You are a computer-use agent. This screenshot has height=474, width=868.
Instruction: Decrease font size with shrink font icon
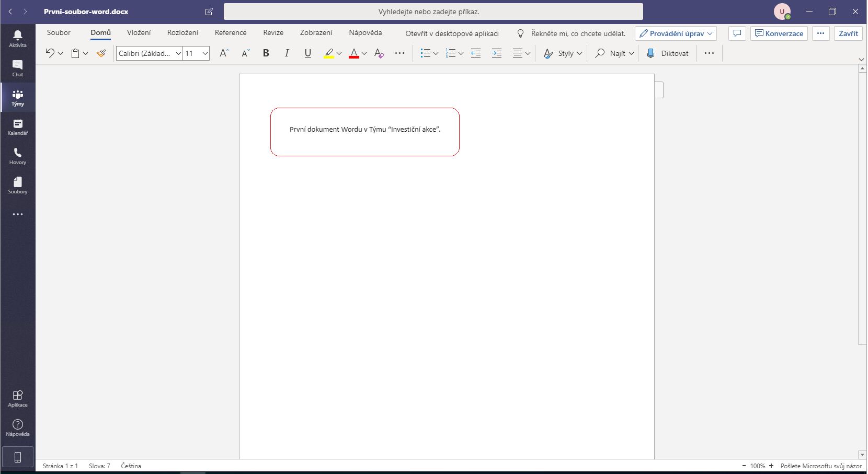(x=246, y=53)
